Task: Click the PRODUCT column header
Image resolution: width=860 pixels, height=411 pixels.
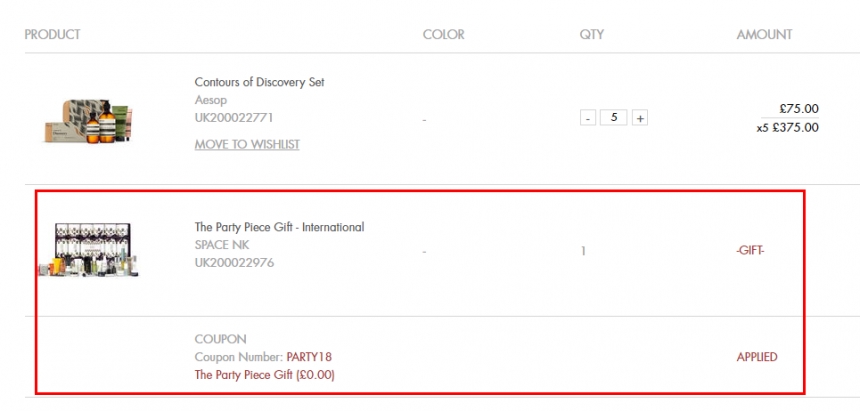Action: click(x=52, y=35)
